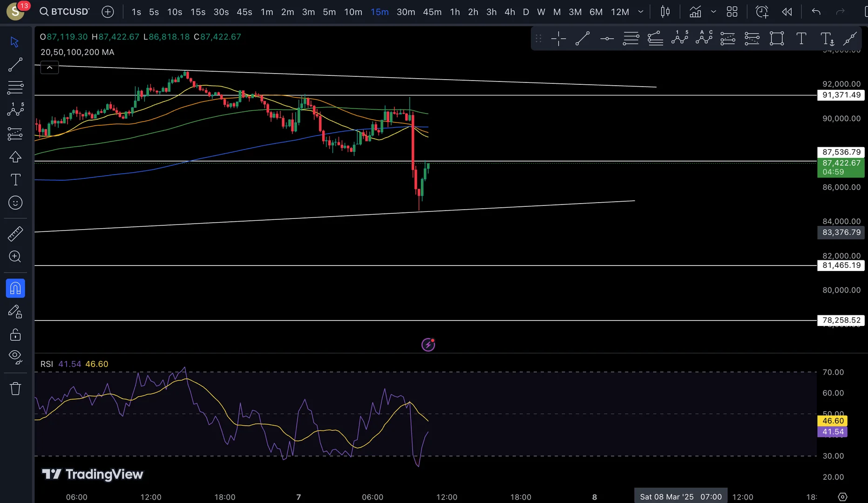Viewport: 868px width, 503px height.
Task: Switch to the 1h timeframe
Action: (455, 12)
